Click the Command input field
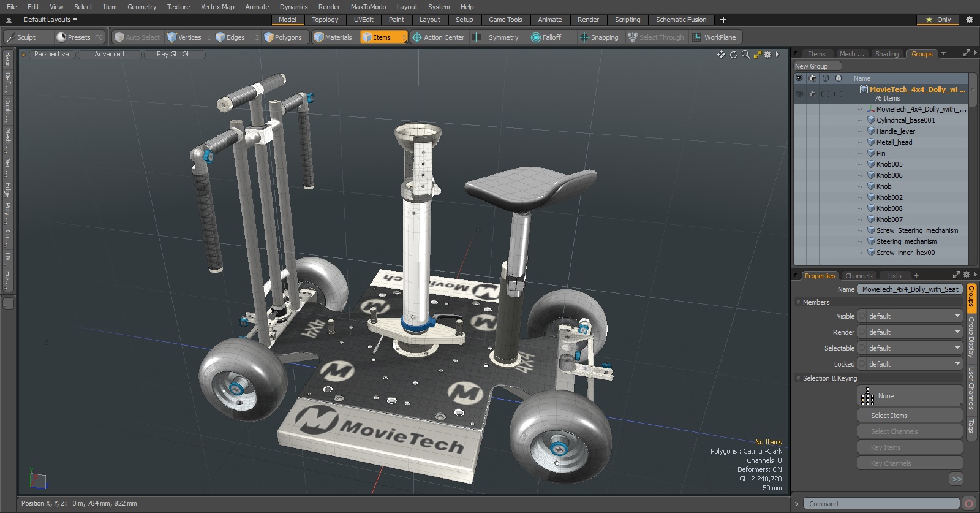Viewport: 980px width, 513px height. 881,504
